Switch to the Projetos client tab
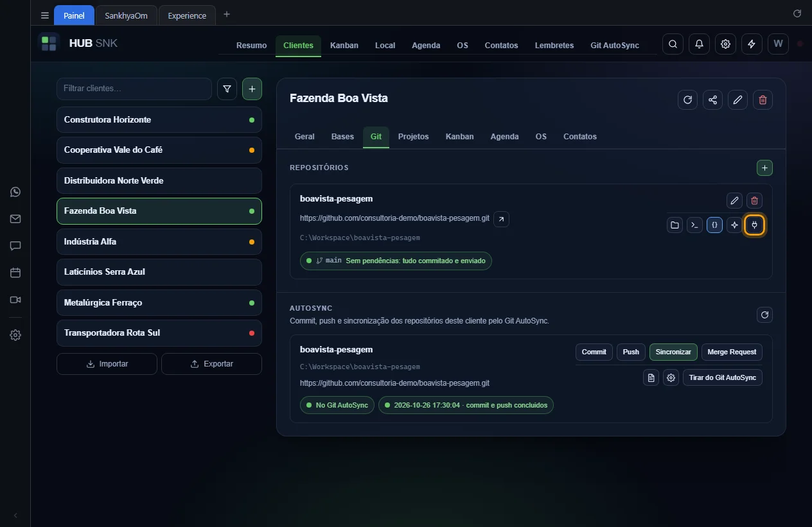The image size is (812, 527). click(413, 137)
